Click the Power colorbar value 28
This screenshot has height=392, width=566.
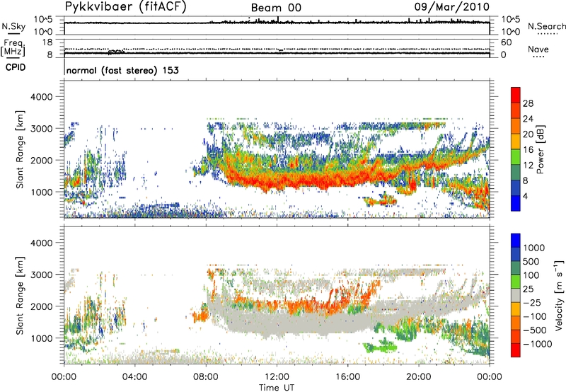click(528, 103)
